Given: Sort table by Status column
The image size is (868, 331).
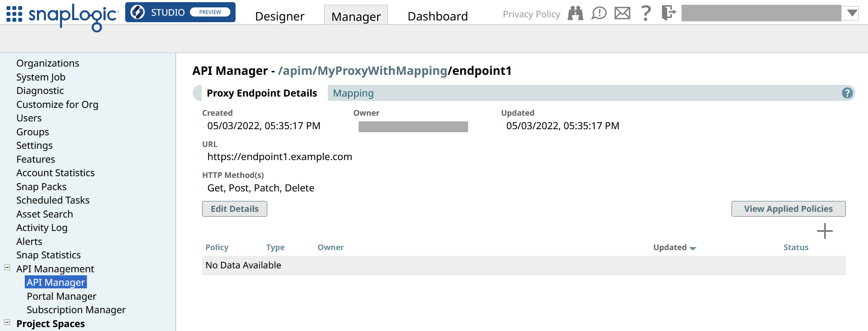Looking at the screenshot, I should click(x=796, y=247).
